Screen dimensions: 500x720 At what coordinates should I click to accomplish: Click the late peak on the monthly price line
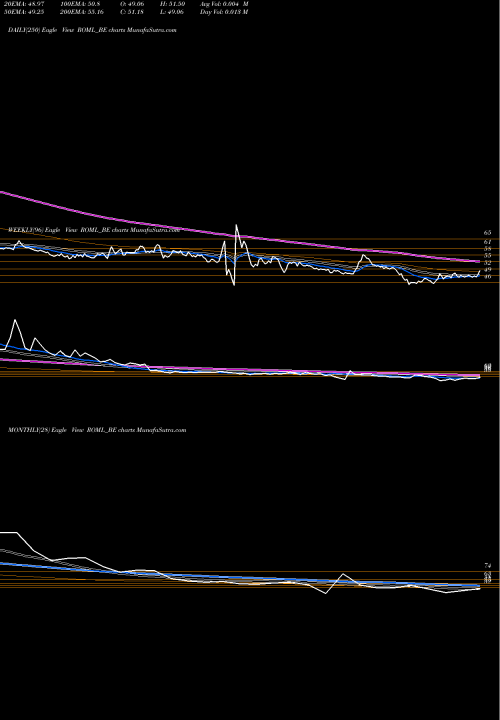(x=343, y=574)
